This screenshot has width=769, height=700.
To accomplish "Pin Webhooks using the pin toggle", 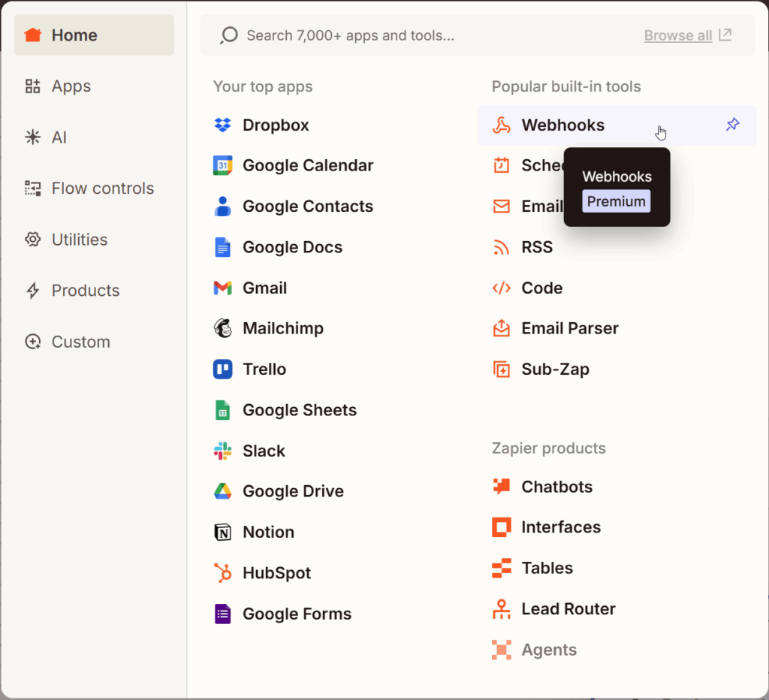I will click(x=732, y=125).
